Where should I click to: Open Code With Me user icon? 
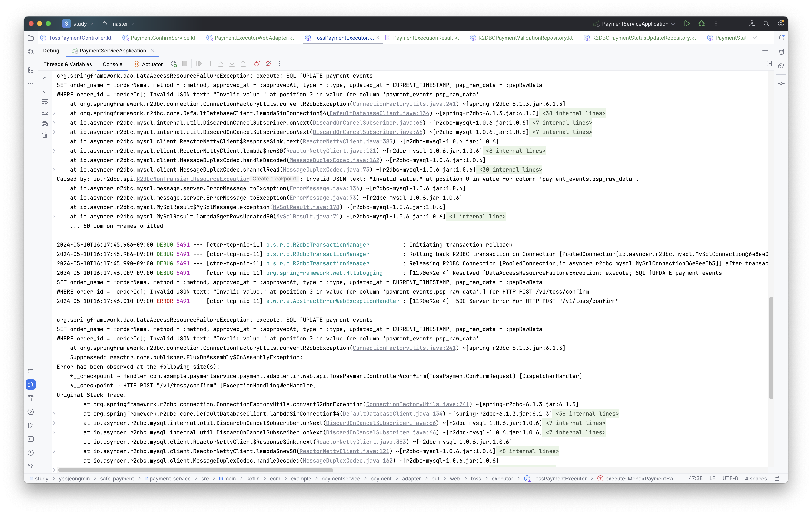[x=752, y=24]
